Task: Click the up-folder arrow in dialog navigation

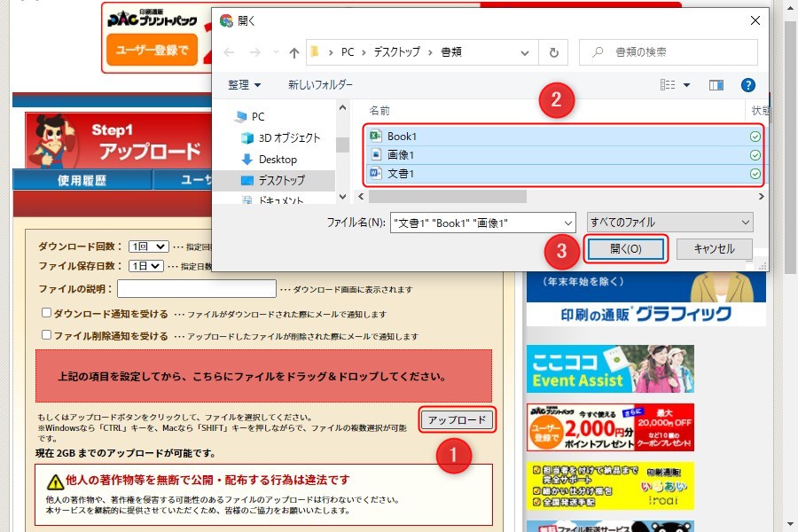Action: pos(294,52)
